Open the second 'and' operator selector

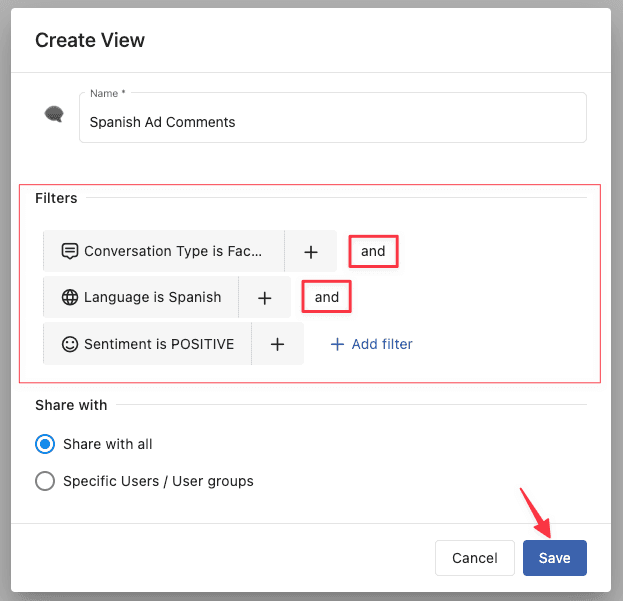coord(327,297)
